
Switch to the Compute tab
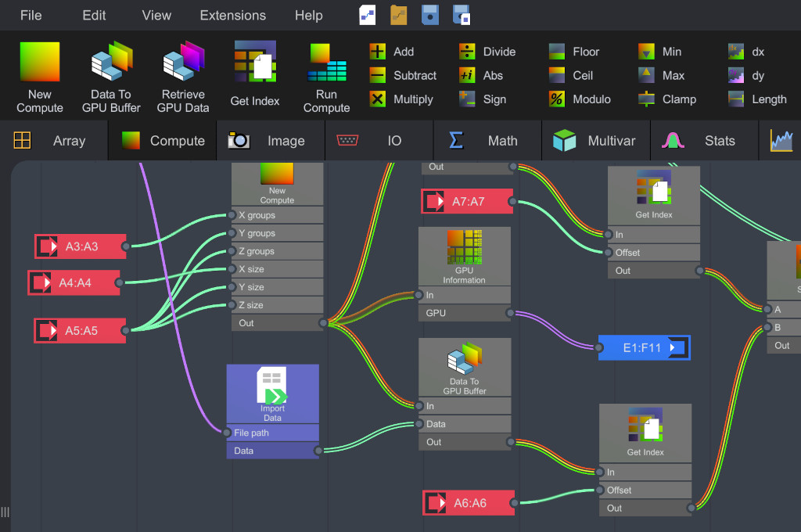[x=163, y=141]
